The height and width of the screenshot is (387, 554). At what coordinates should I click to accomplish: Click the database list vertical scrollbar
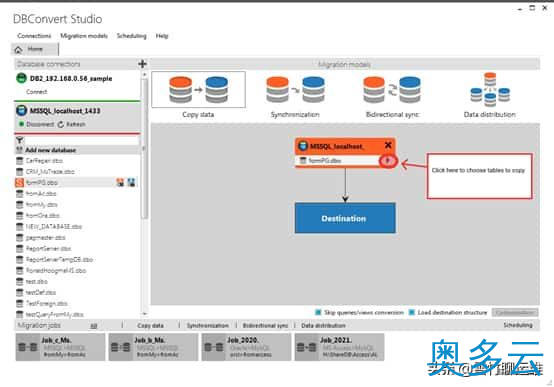click(144, 148)
